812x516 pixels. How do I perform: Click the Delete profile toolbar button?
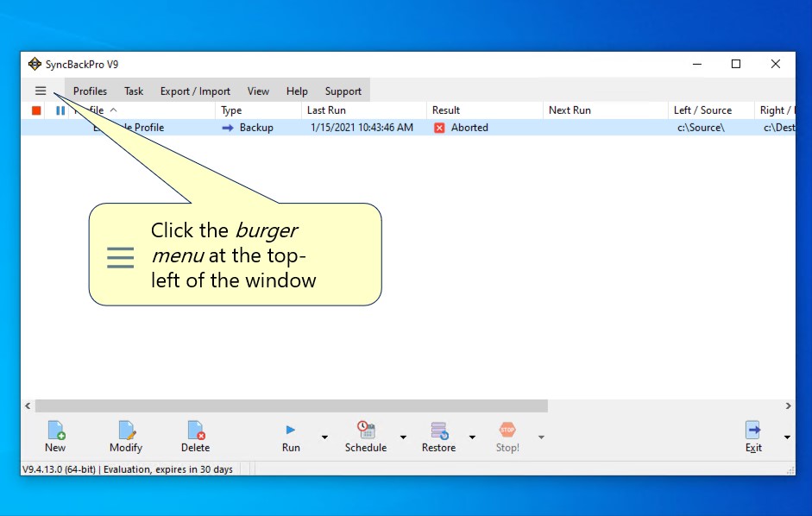(x=195, y=437)
